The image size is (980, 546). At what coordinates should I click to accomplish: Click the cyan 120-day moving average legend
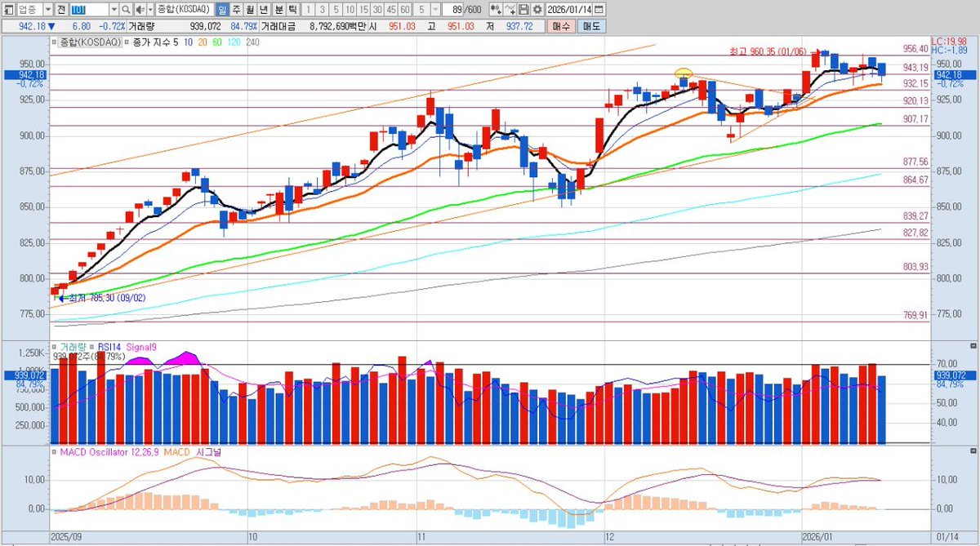pos(234,42)
